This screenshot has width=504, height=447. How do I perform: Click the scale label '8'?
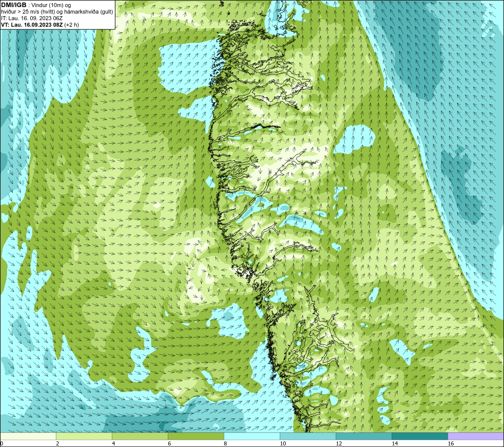[225, 443]
